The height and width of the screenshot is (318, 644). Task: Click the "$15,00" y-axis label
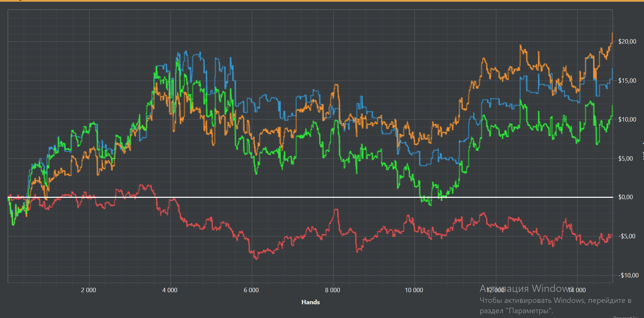[627, 81]
